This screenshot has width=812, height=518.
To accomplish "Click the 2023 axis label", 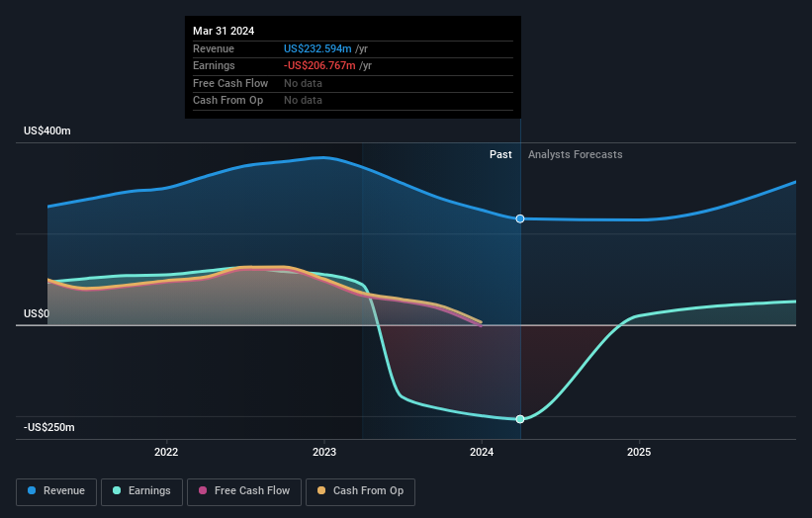I will pyautogui.click(x=324, y=453).
